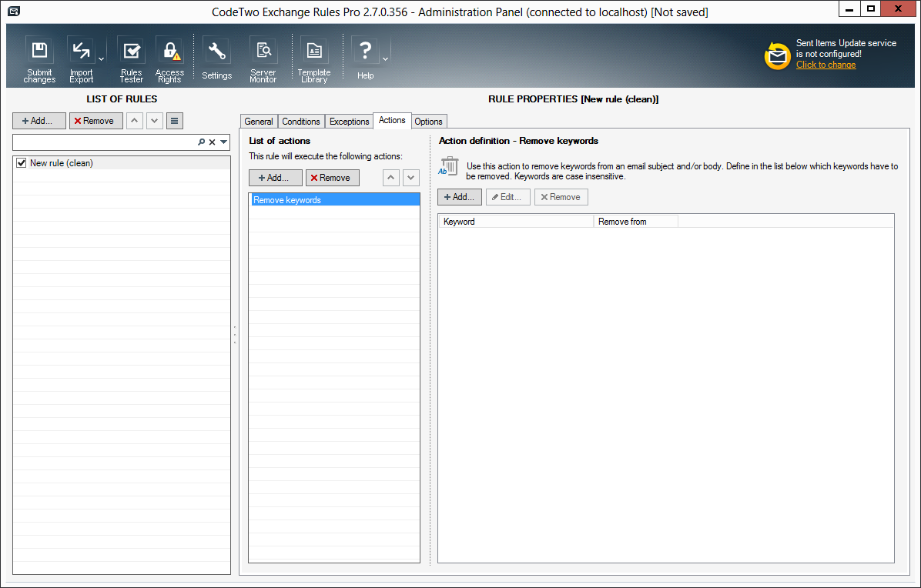This screenshot has width=921, height=588.
Task: Expand the search filter dropdown arrow
Action: click(x=223, y=142)
